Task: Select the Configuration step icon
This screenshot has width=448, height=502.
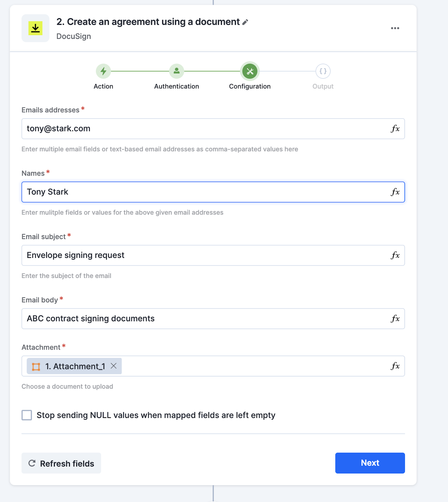Action: (250, 72)
